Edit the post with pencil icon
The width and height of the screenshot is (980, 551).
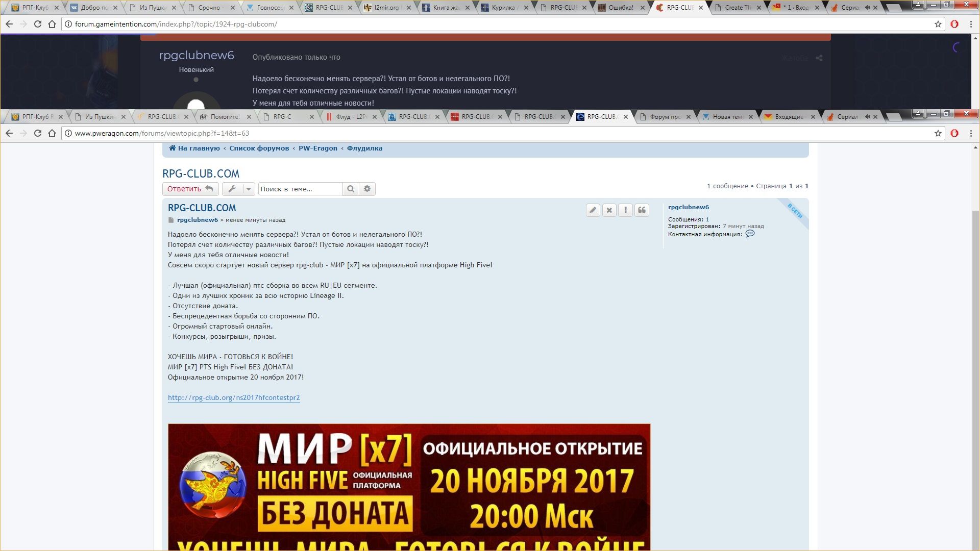point(593,210)
